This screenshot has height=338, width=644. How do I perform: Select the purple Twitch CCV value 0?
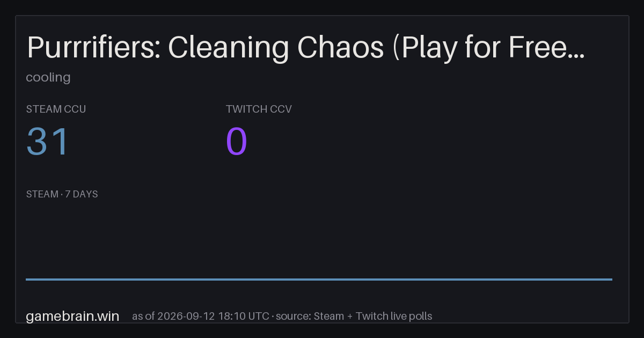coord(237,142)
